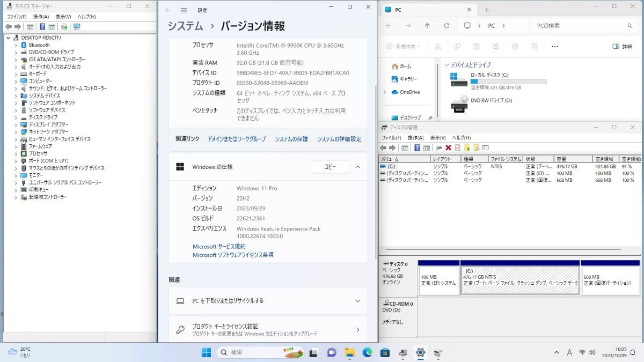Screen dimensions: 644x362
Task: Click Delete red X in Disk Management toolbar
Action: (448, 147)
